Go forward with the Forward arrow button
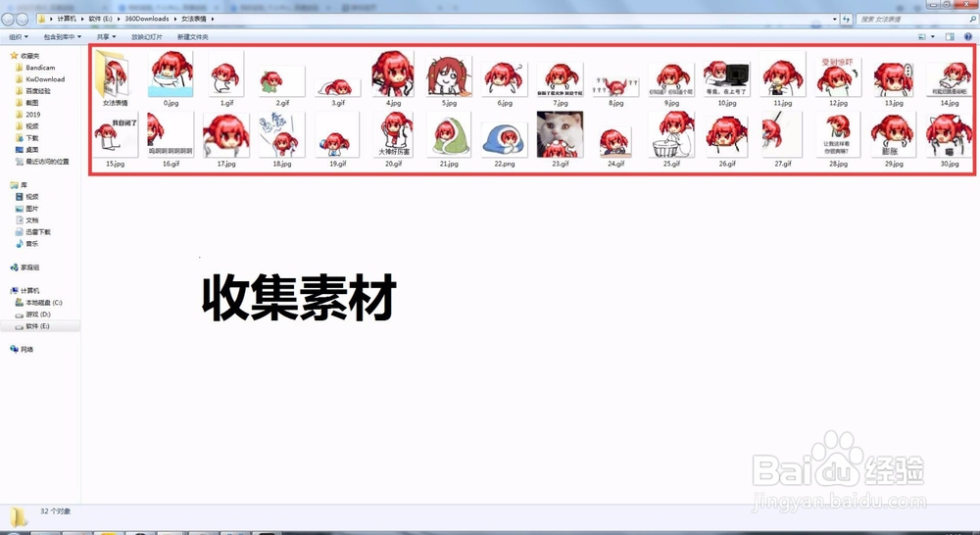 (x=22, y=20)
